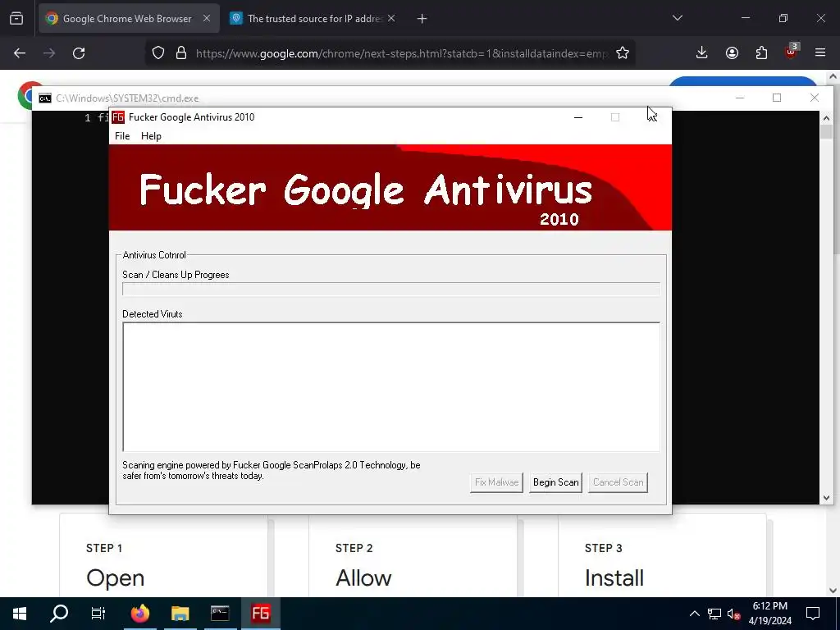This screenshot has width=840, height=630.
Task: Click the FG antivirus taskbar icon
Action: [x=260, y=614]
